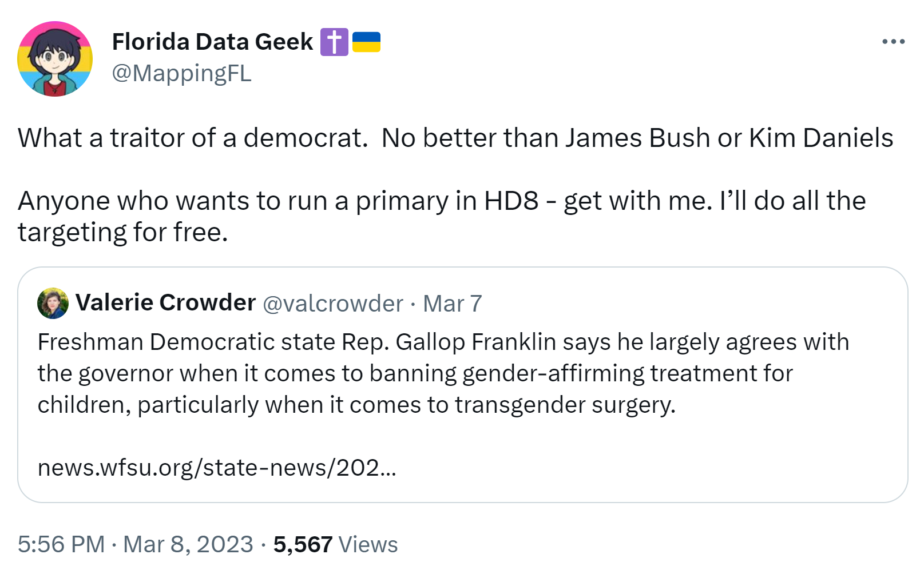The image size is (924, 566).
Task: Click the 'traitor of a democrat' sentence
Action: (x=193, y=138)
